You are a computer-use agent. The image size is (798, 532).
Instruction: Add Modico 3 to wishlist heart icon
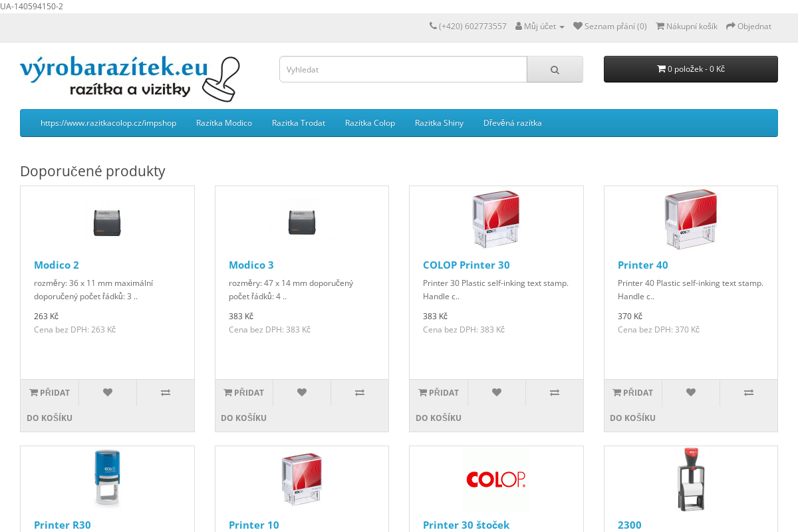(302, 392)
